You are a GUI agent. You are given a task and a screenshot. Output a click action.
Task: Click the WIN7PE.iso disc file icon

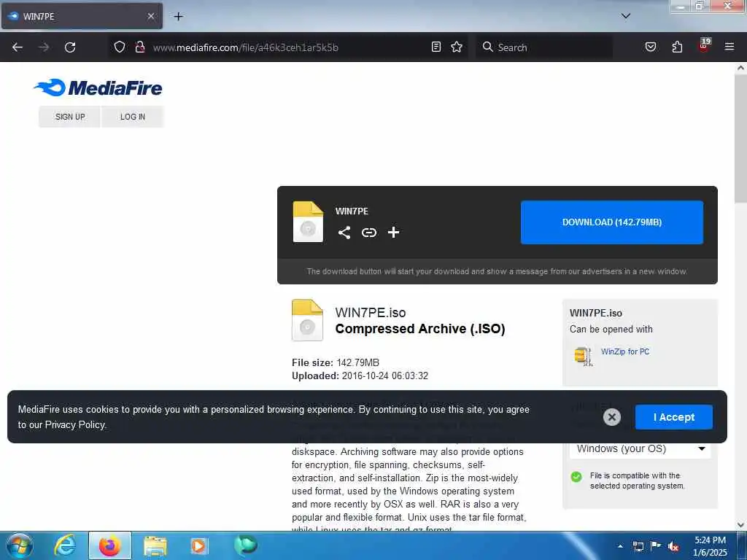click(x=307, y=320)
